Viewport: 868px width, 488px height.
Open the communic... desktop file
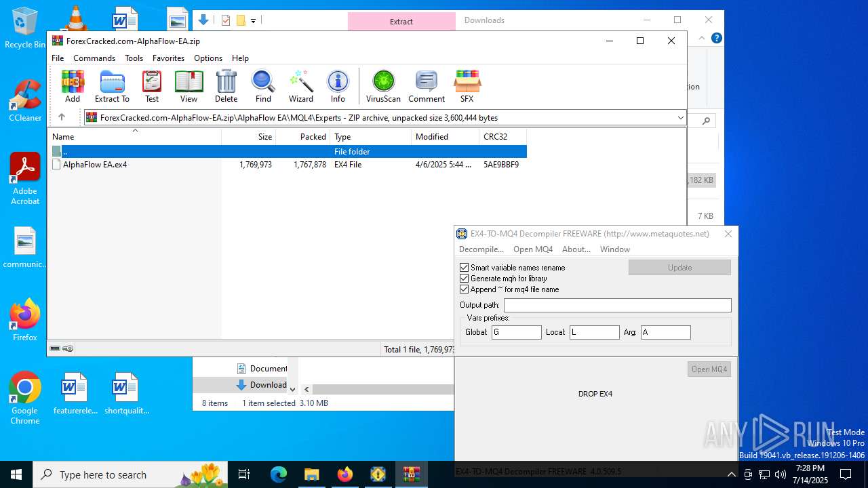coord(25,247)
